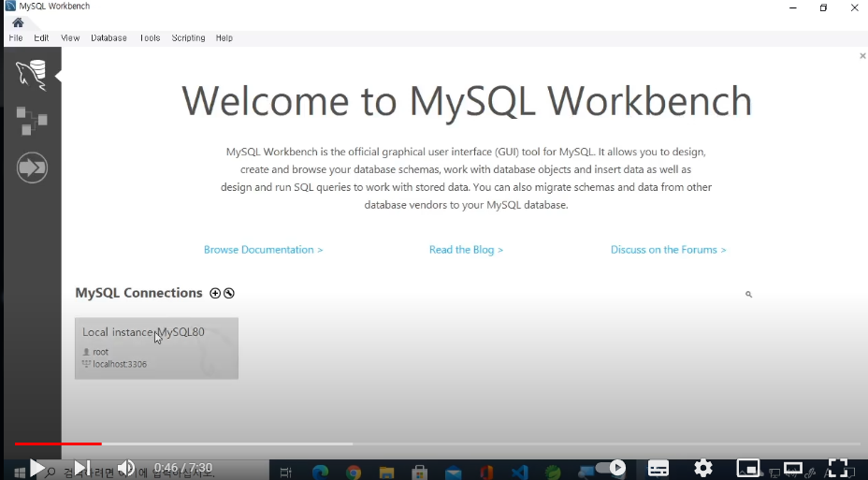Open Manage Connections wrench icon

pos(229,294)
